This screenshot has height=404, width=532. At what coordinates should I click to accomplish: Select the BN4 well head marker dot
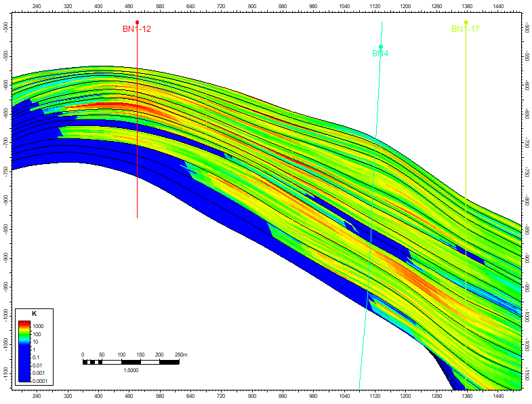382,47
